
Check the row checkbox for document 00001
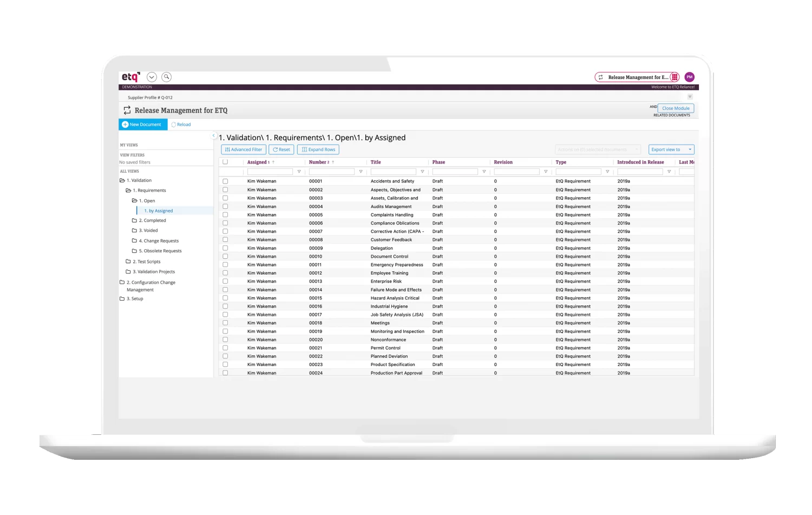tap(225, 181)
